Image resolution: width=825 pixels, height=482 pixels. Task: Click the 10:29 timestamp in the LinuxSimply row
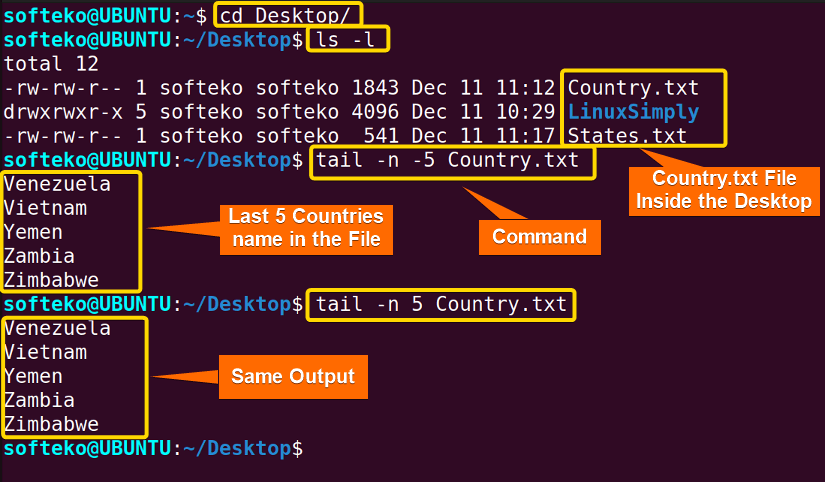tap(525, 112)
